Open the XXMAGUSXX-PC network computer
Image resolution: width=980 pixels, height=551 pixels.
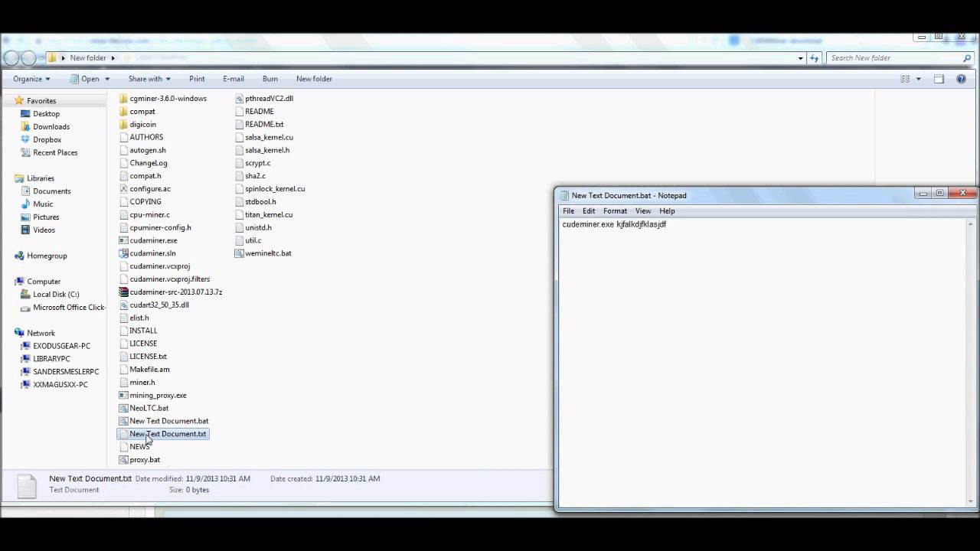point(60,385)
